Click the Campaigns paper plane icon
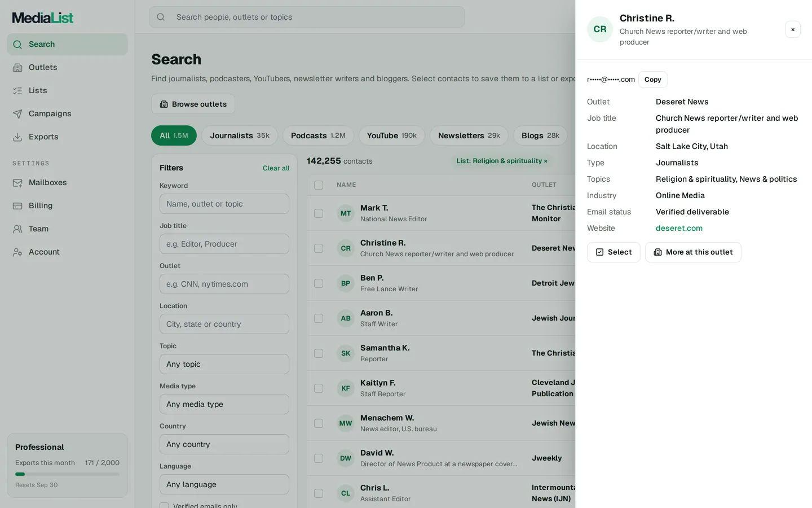This screenshot has height=508, width=812. point(17,114)
